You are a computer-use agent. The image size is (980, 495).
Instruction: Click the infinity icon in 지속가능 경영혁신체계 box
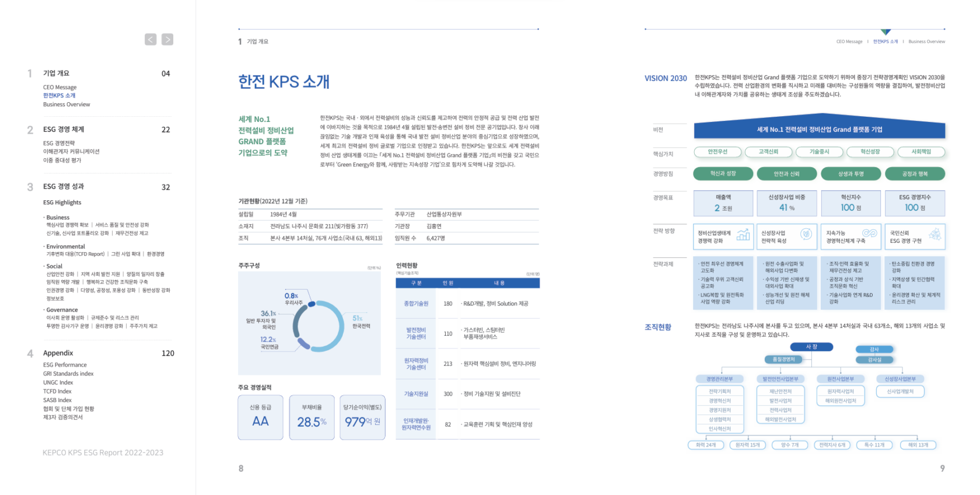(x=870, y=233)
